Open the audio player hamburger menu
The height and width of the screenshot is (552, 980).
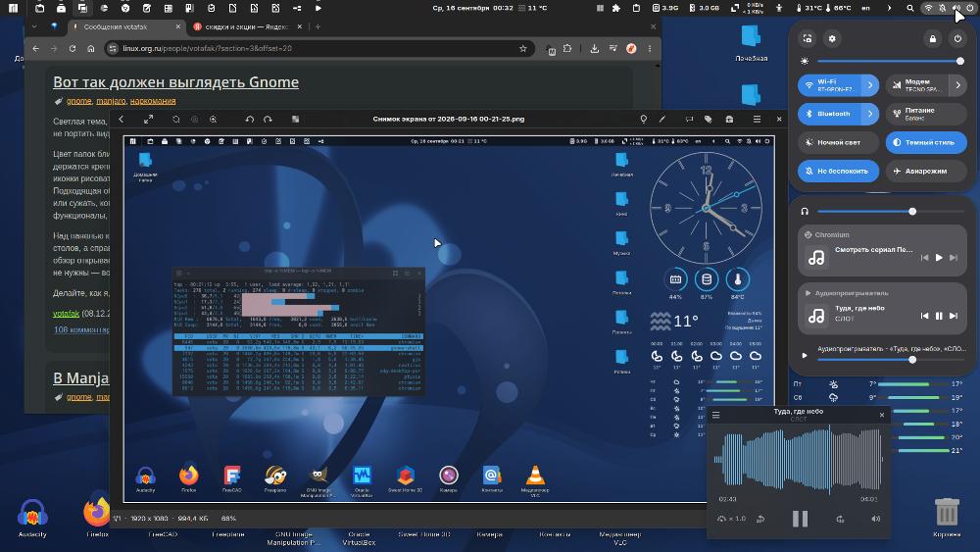716,415
